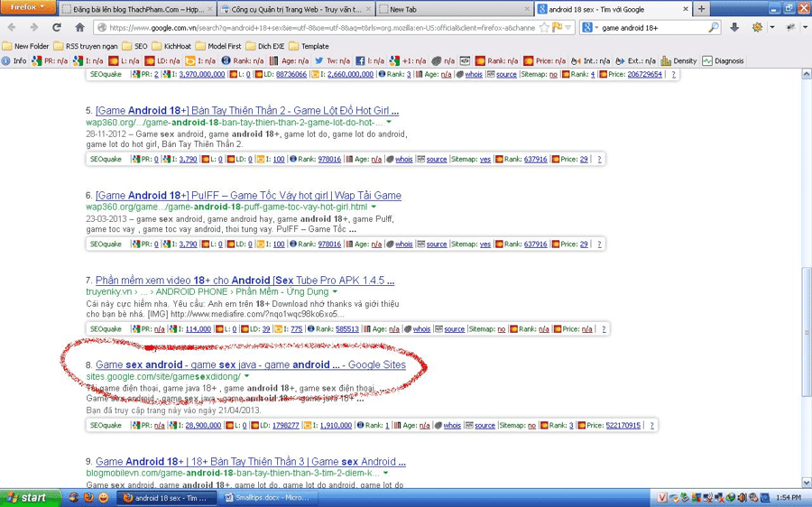
Task: Open the New Folder bookmarks folder
Action: [26, 46]
